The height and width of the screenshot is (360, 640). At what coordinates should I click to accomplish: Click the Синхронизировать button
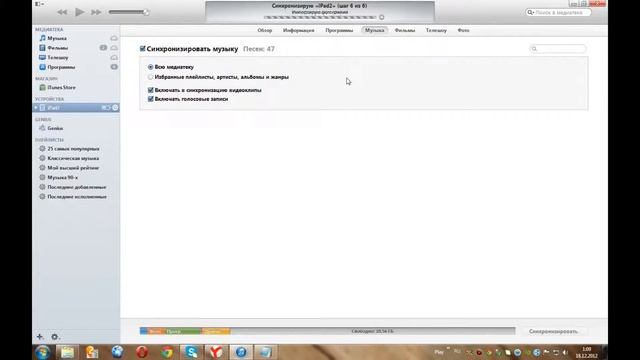click(x=553, y=331)
